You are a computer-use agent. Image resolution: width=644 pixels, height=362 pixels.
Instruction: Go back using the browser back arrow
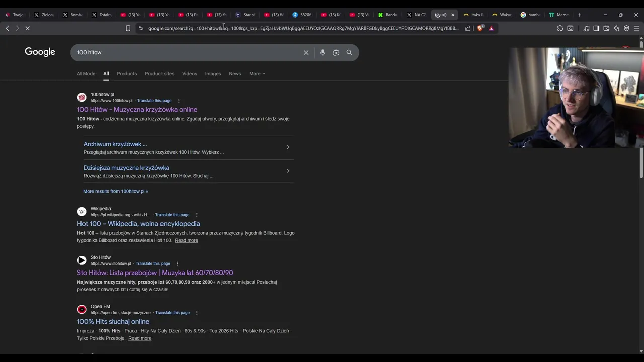click(x=7, y=28)
